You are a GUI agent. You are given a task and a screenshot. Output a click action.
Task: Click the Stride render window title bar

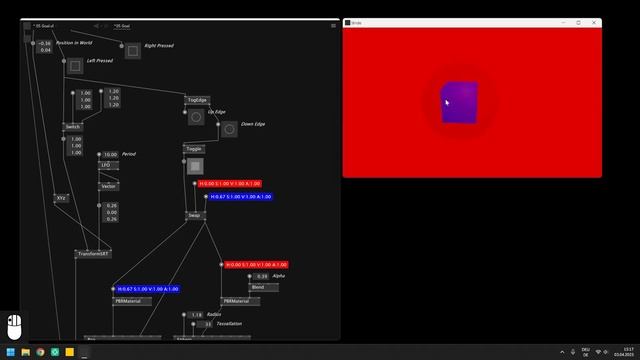coord(472,23)
